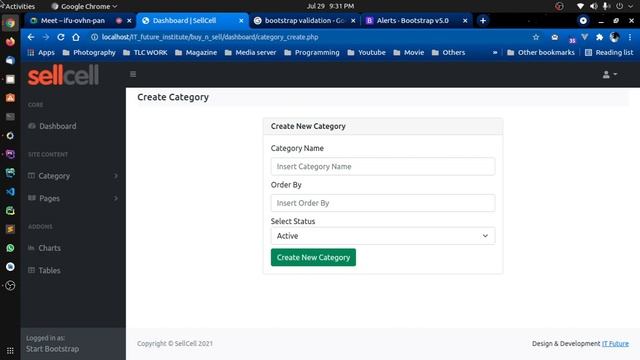Open the Photography bookmarks folder
Viewport: 640px width, 360px height.
(x=89, y=53)
